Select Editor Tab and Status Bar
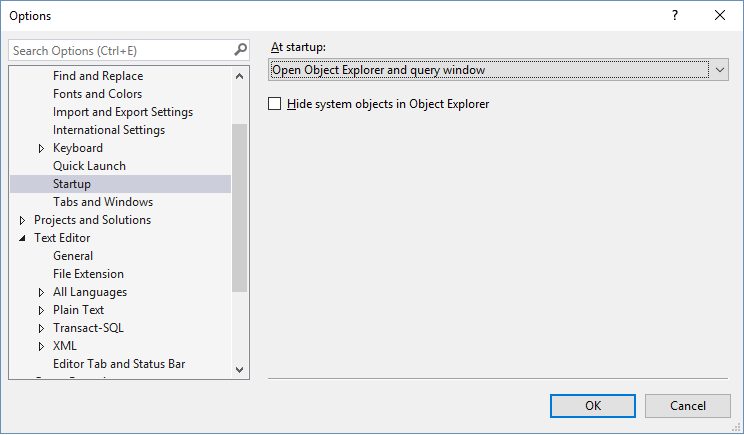 119,364
